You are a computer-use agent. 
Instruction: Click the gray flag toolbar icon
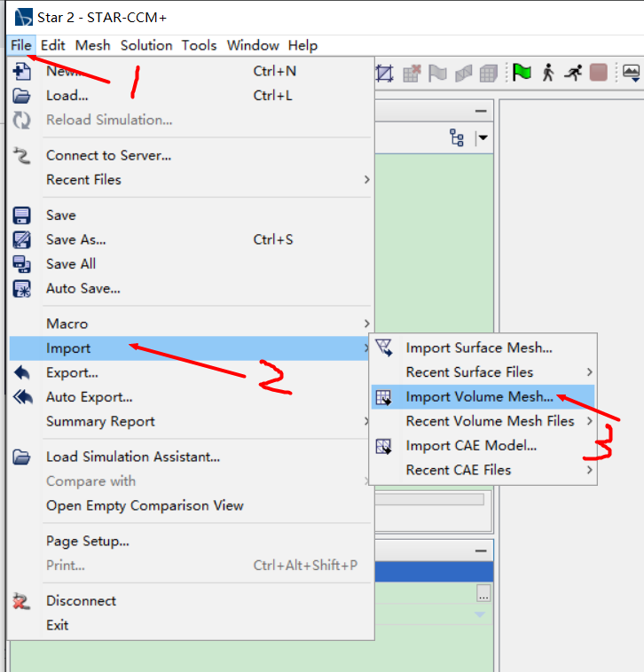click(x=437, y=74)
